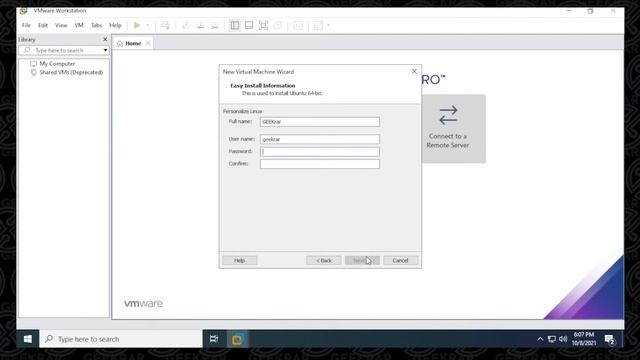
Task: Click the volume speaker tray icon
Action: 563,339
